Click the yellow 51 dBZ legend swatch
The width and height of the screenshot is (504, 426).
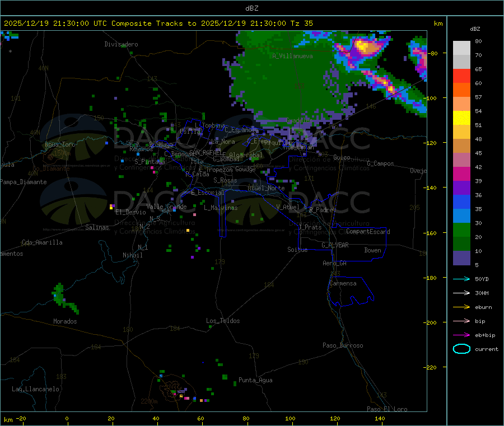point(461,118)
